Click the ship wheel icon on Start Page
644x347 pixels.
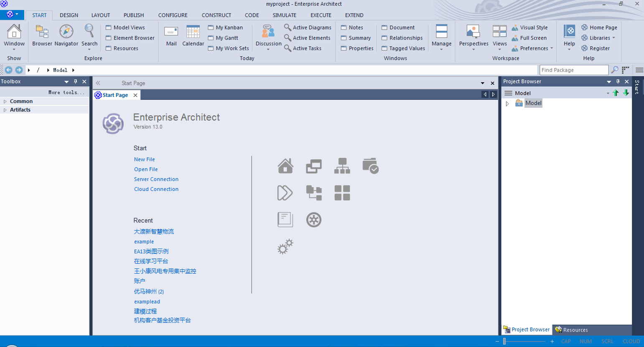pos(314,220)
